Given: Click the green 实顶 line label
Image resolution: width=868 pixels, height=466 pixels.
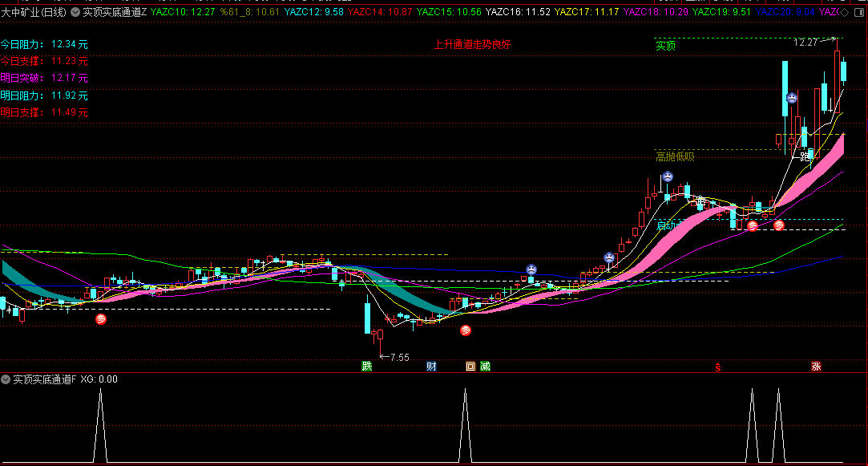Looking at the screenshot, I should (665, 46).
